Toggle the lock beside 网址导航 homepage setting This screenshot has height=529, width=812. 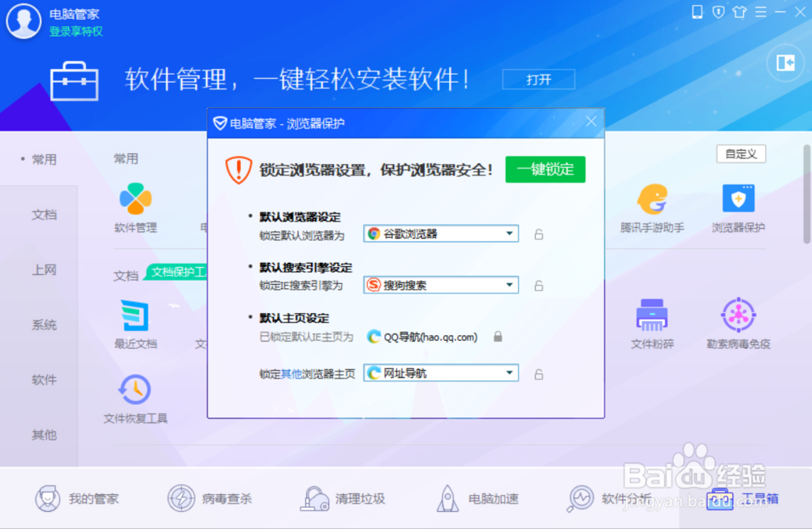pos(538,373)
